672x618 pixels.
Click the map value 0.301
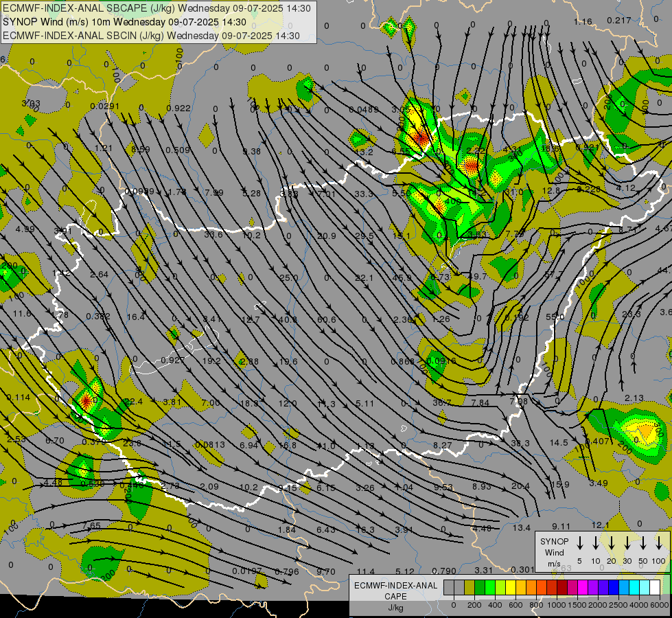pyautogui.click(x=522, y=569)
